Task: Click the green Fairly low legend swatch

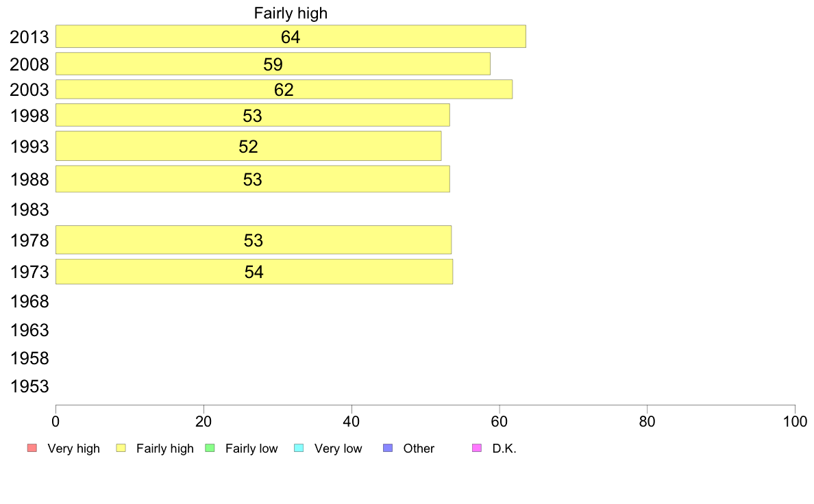Action: (210, 448)
